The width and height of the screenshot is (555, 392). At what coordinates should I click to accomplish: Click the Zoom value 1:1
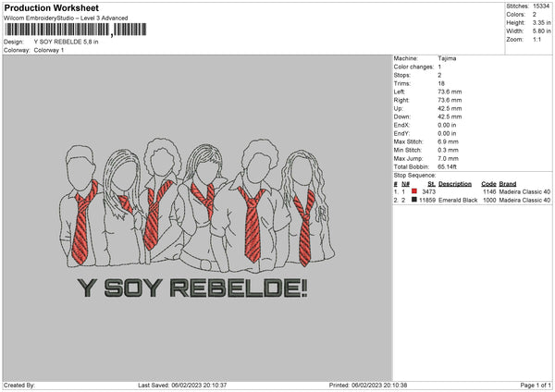point(536,40)
